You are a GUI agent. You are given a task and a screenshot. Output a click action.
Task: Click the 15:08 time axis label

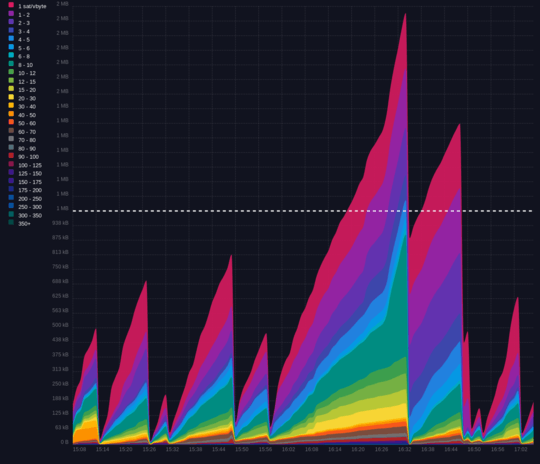point(79,450)
